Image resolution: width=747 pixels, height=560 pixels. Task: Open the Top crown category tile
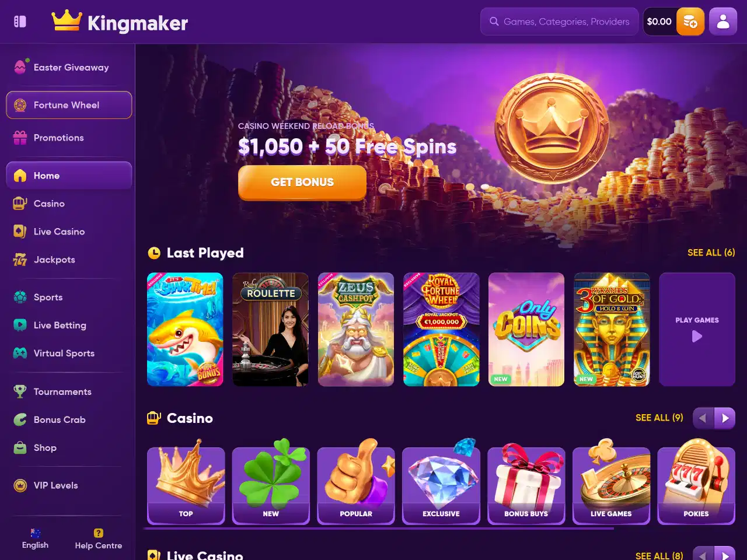[x=186, y=483]
